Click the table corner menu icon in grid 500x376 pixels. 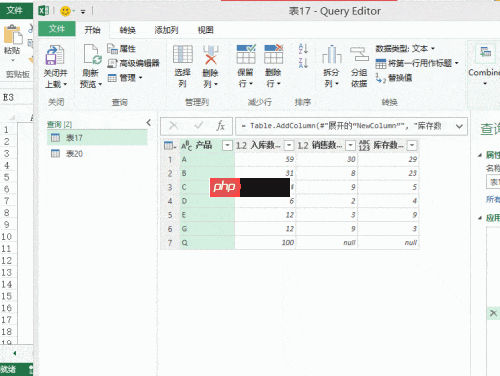tap(170, 146)
